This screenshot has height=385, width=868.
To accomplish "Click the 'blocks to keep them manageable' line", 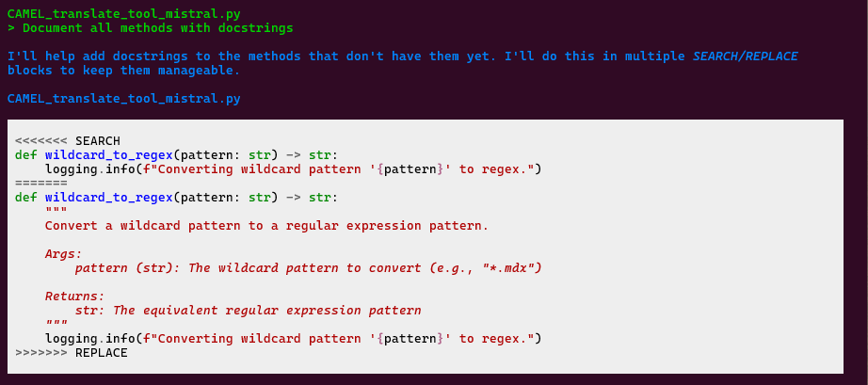I will click(x=123, y=71).
